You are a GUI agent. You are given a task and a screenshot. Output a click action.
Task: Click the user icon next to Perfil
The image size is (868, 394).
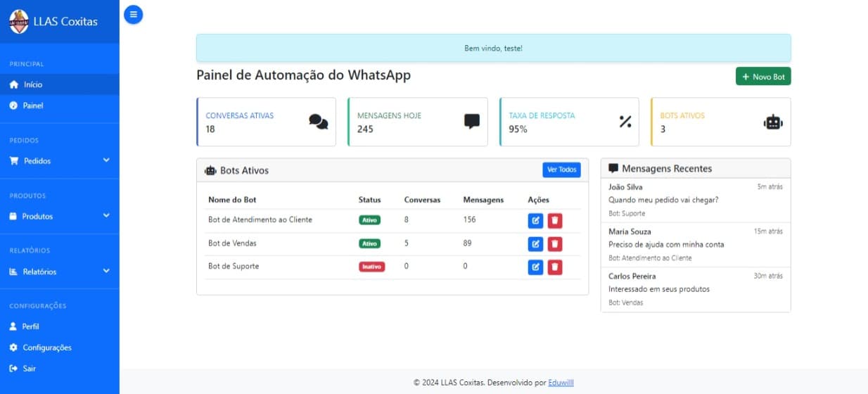point(13,326)
